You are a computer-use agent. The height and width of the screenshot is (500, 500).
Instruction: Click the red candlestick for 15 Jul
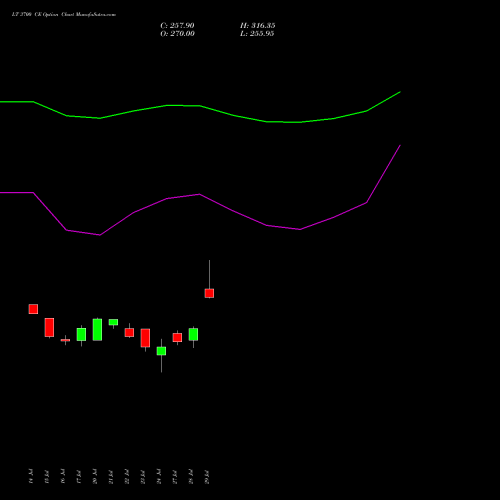pyautogui.click(x=49, y=327)
